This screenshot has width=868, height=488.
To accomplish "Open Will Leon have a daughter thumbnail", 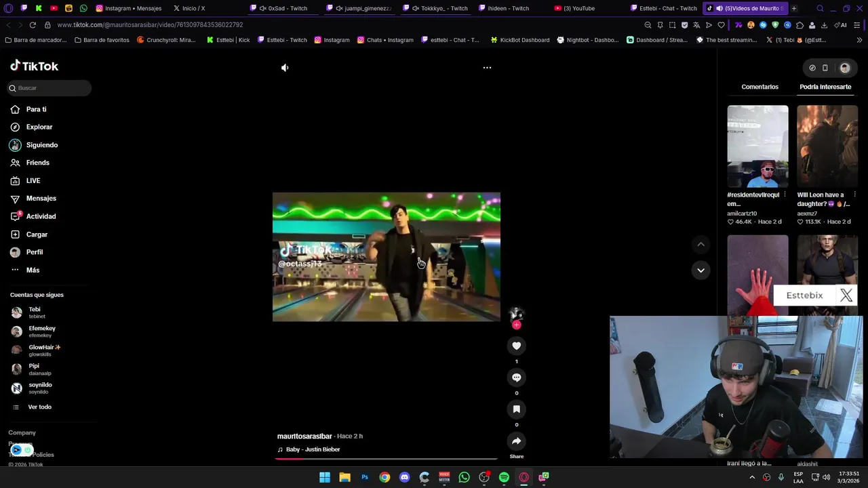I will pyautogui.click(x=827, y=146).
